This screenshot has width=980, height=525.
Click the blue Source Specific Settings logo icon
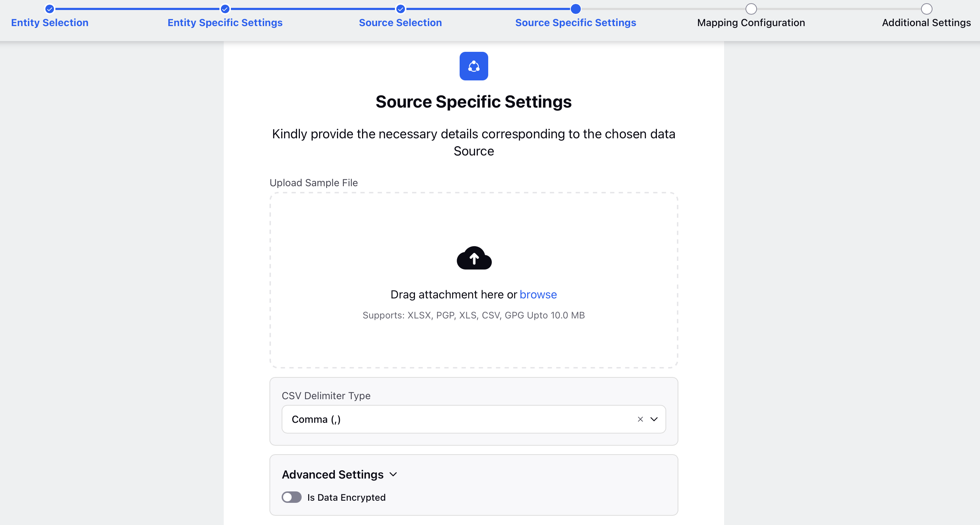pos(474,66)
